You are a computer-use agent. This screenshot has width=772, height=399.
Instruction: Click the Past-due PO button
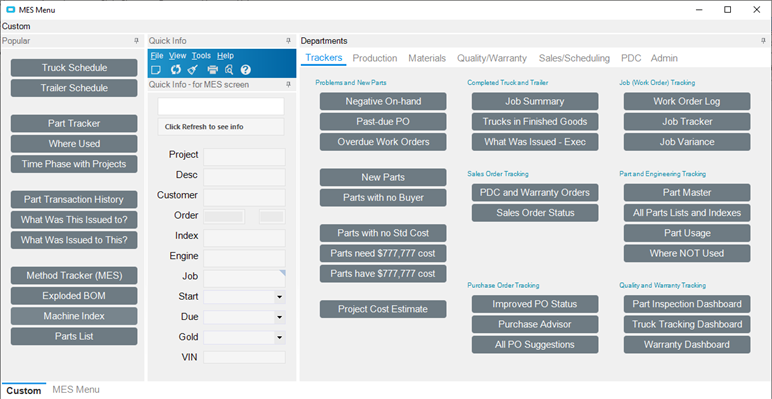coord(383,122)
